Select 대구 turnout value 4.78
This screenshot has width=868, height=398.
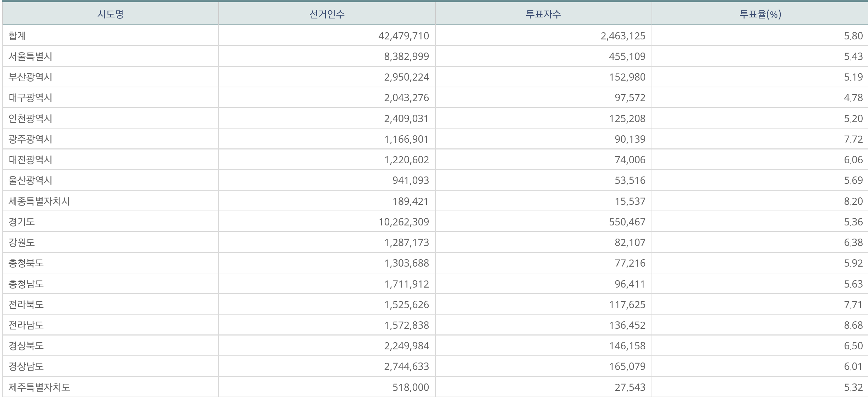[x=853, y=98]
